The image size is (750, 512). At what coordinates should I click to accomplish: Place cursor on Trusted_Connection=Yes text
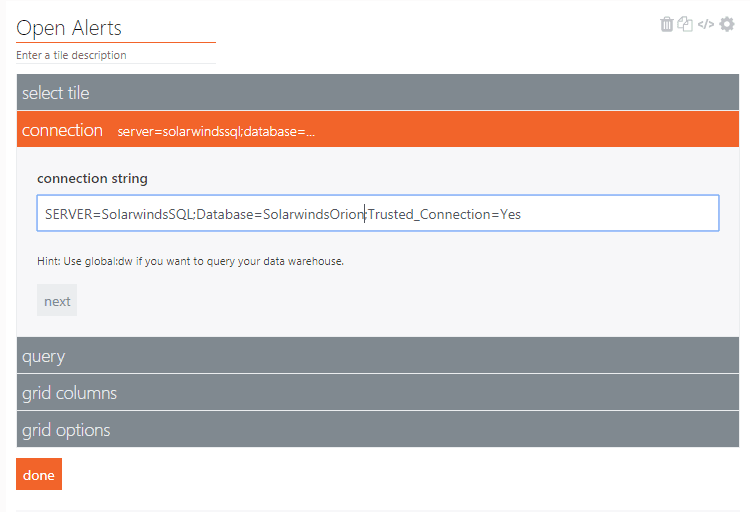445,214
